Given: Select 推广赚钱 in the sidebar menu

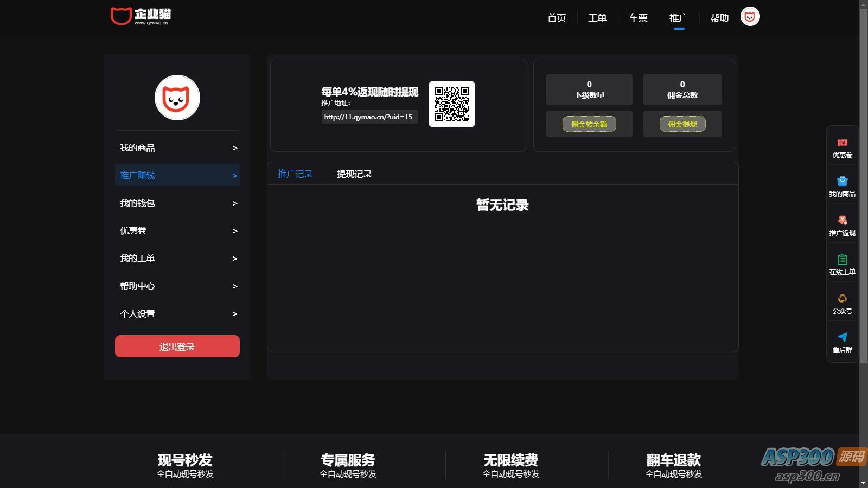Looking at the screenshot, I should pos(177,175).
